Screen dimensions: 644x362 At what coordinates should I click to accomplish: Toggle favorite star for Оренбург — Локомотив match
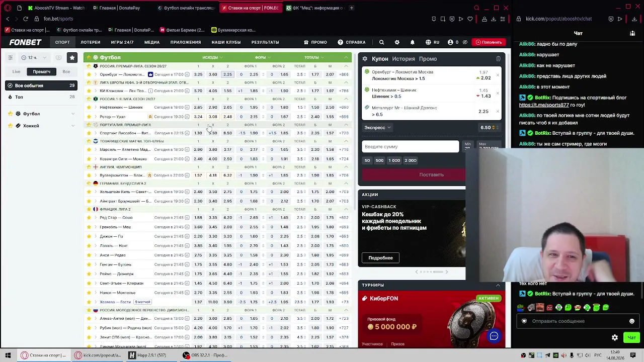(89, 74)
